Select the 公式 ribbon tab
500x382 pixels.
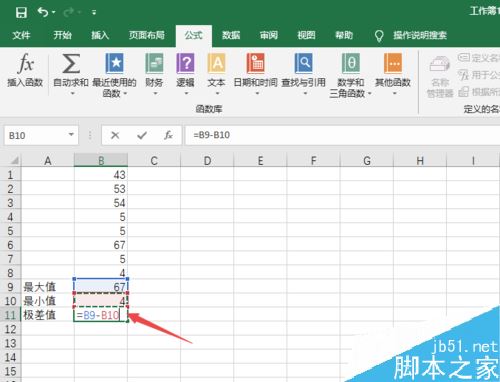click(x=194, y=35)
